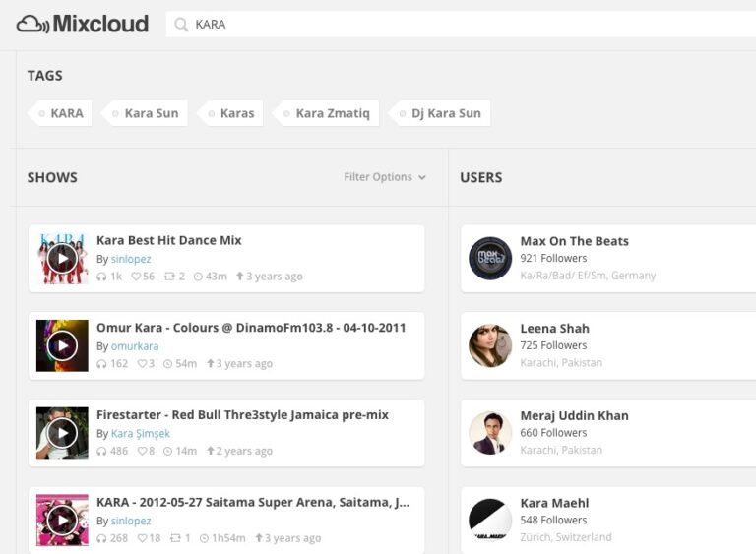Image resolution: width=756 pixels, height=554 pixels.
Task: Click Zürich, Switzerland location text
Action: [566, 537]
